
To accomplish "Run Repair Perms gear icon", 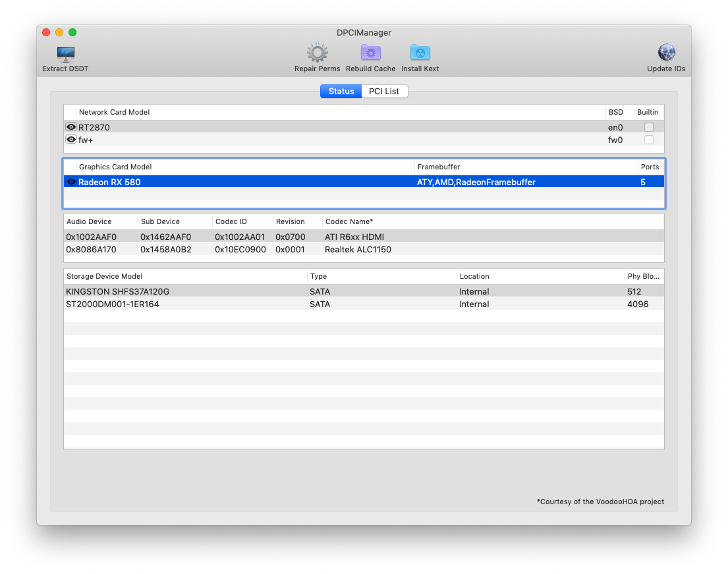I will point(317,53).
